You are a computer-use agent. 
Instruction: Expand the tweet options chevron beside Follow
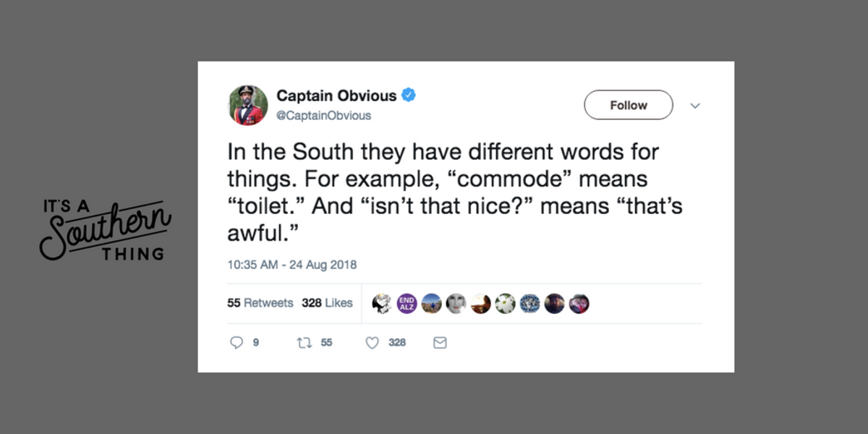(695, 106)
